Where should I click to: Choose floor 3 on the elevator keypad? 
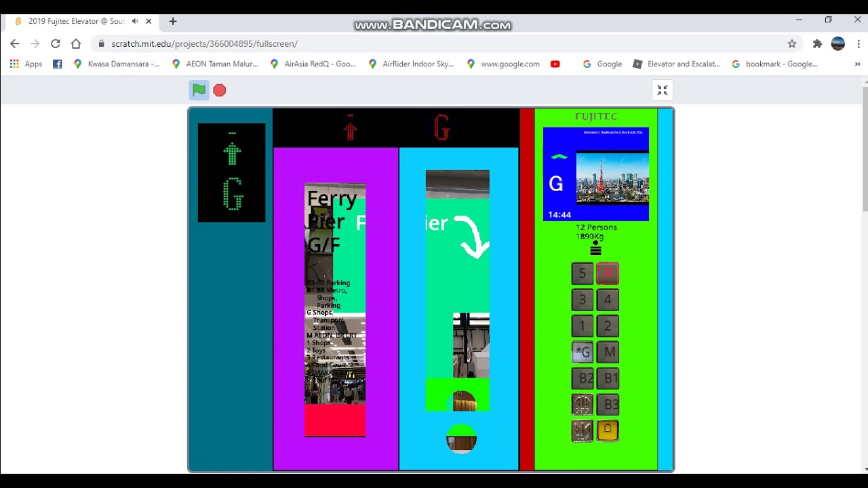[582, 300]
